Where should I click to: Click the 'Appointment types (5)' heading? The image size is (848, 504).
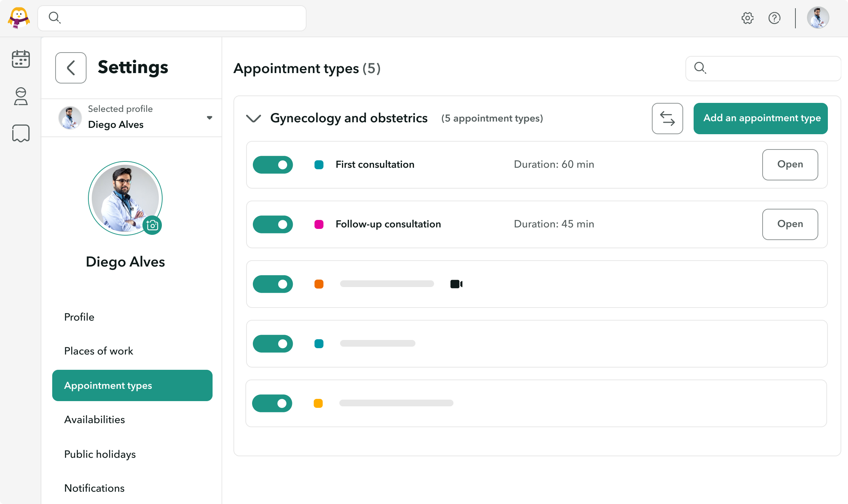pos(307,69)
